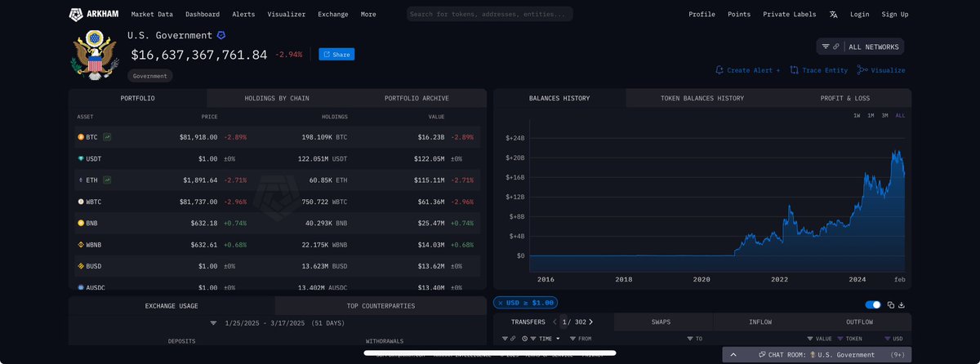The width and height of the screenshot is (980, 364).
Task: Click the transfers page number field
Action: tap(563, 322)
